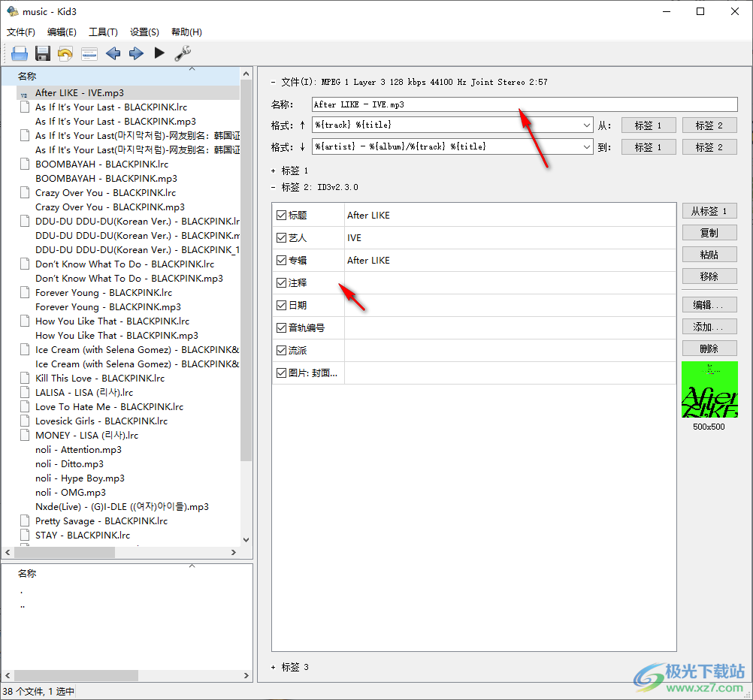Open the 工具(T) menu
Viewport: 753px width, 700px height.
point(103,32)
